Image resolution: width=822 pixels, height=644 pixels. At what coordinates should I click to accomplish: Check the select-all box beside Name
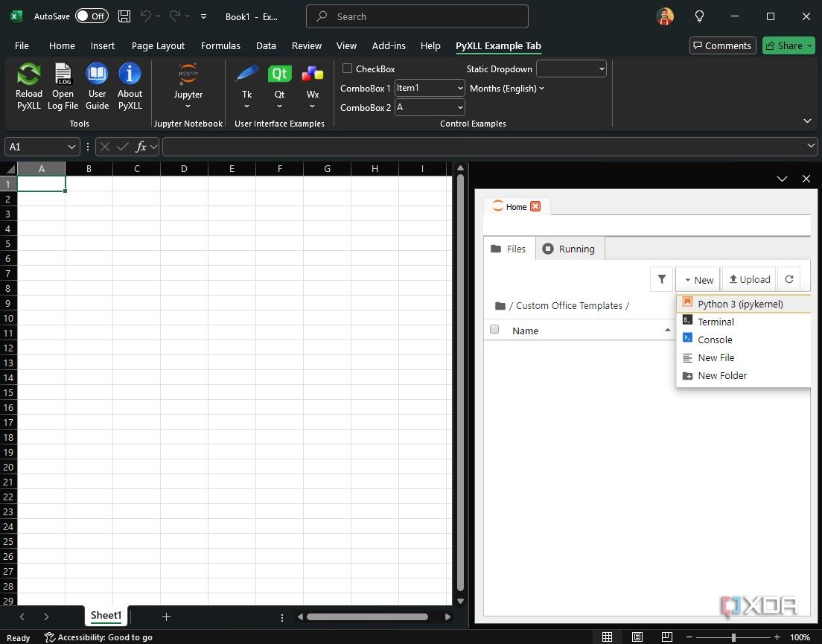click(494, 330)
